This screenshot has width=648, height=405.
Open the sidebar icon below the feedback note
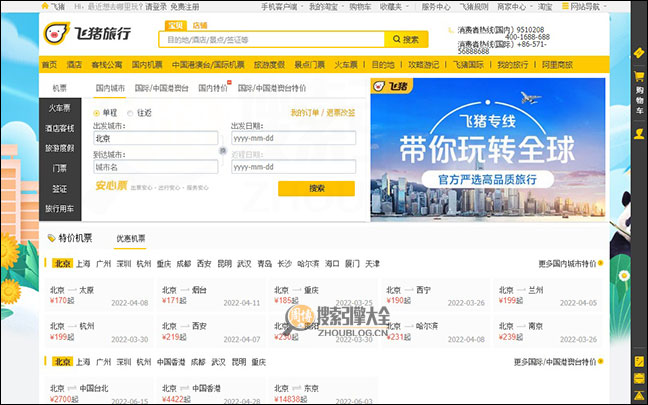click(x=639, y=377)
